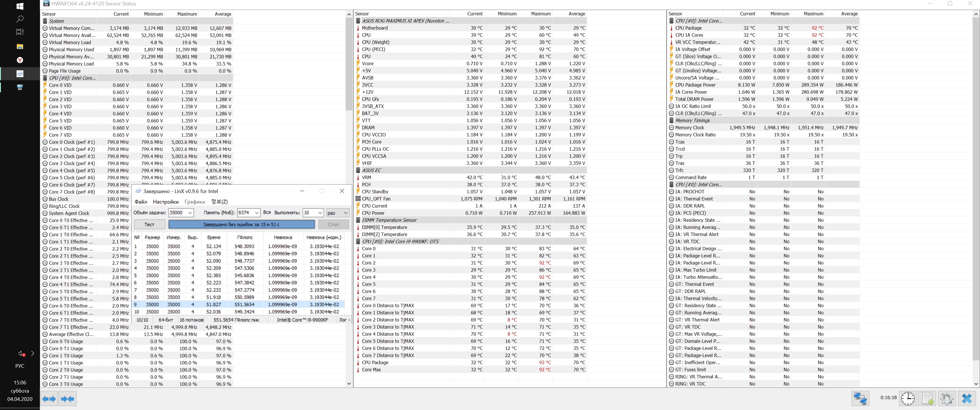This screenshot has width=980, height=410.
Task: Open the Объём задачи dropdown
Action: [x=190, y=213]
